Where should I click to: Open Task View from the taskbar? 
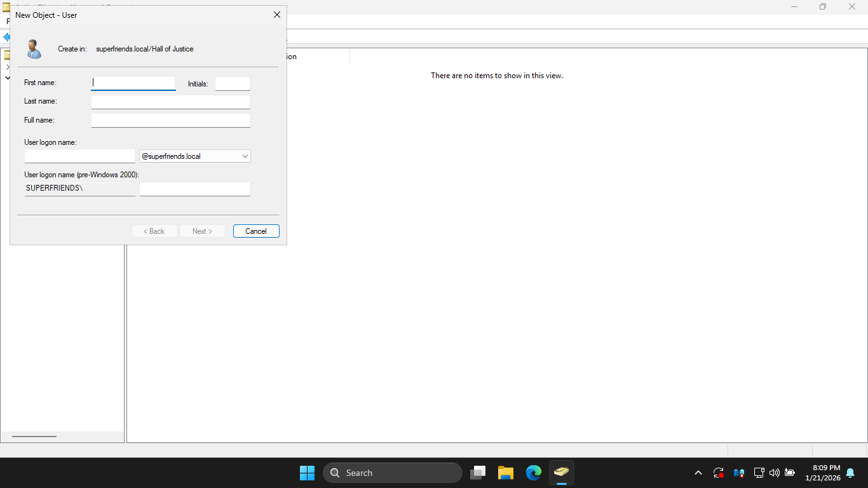point(478,473)
